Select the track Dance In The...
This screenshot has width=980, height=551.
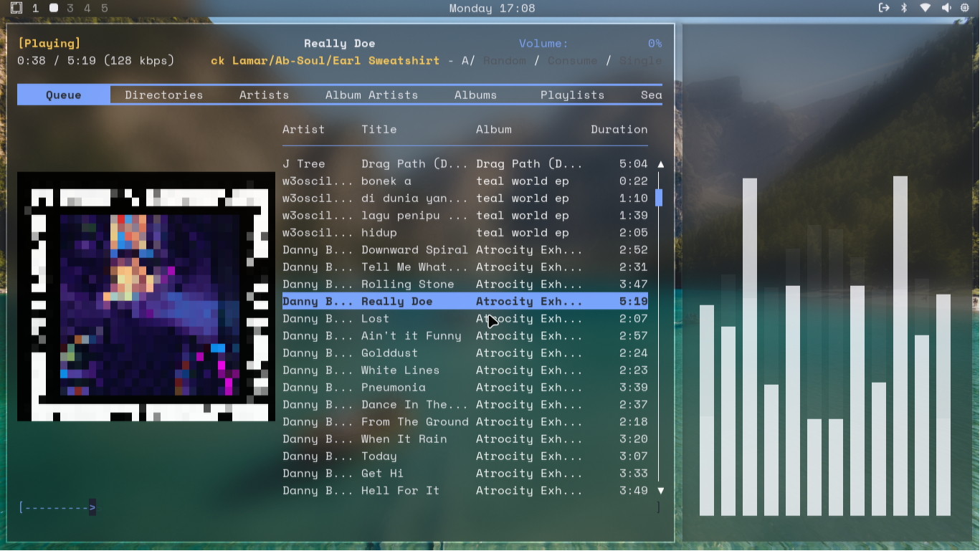pyautogui.click(x=465, y=405)
